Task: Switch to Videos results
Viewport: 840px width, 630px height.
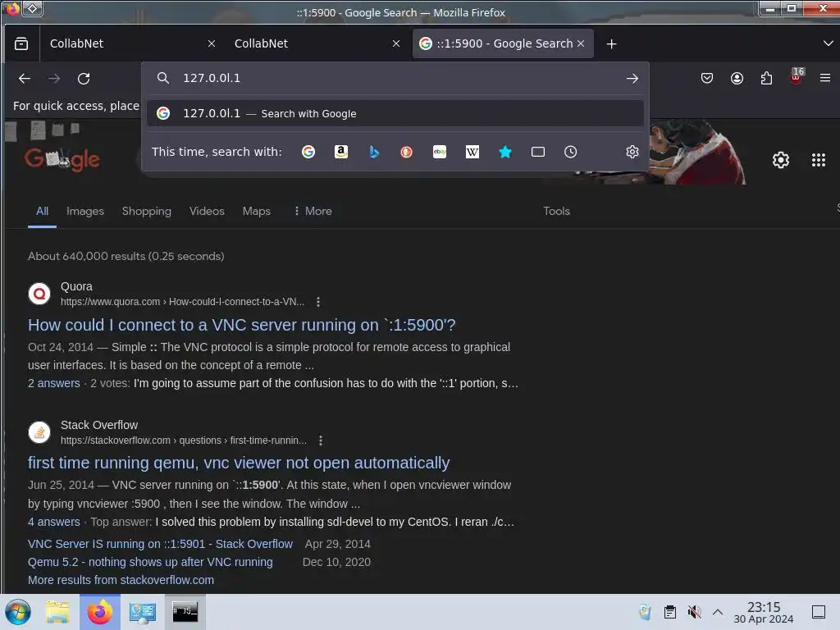Action: [x=207, y=211]
